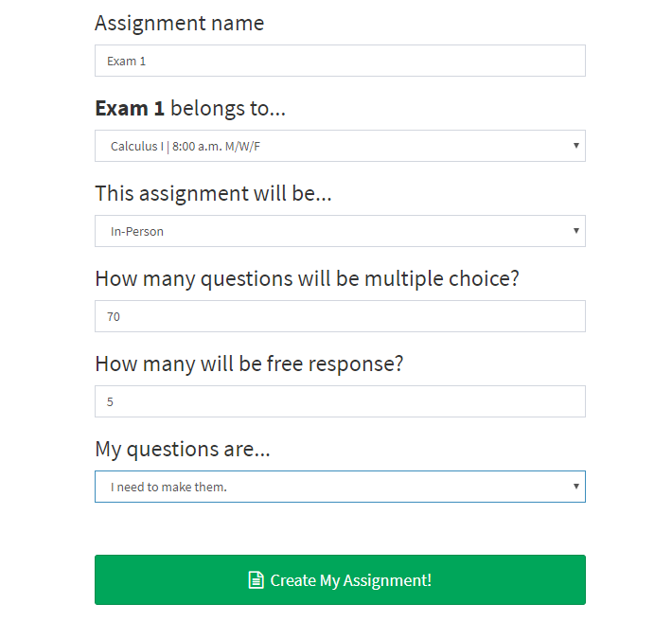Click the 'Assignment name' heading label
The width and height of the screenshot is (672, 621).
pyautogui.click(x=179, y=23)
